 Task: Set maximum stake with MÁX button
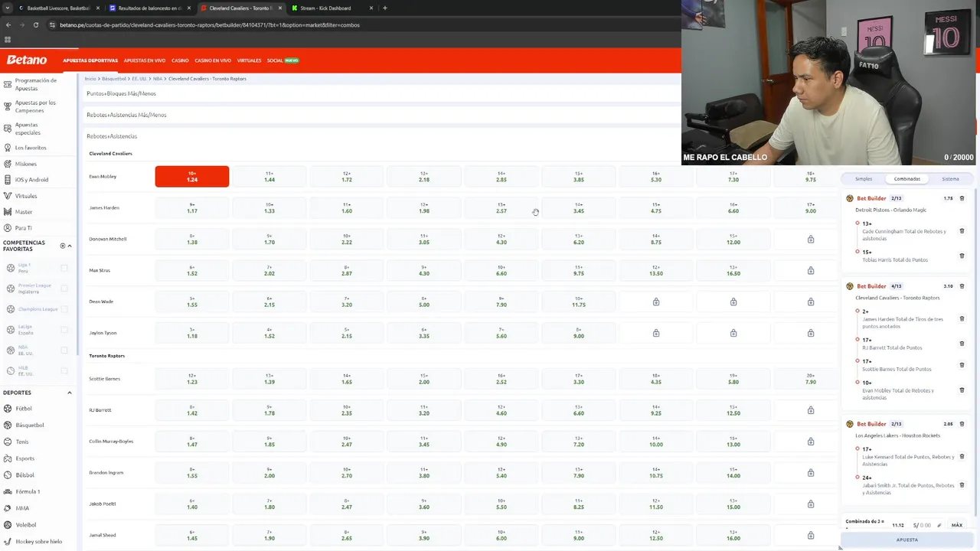pyautogui.click(x=957, y=526)
